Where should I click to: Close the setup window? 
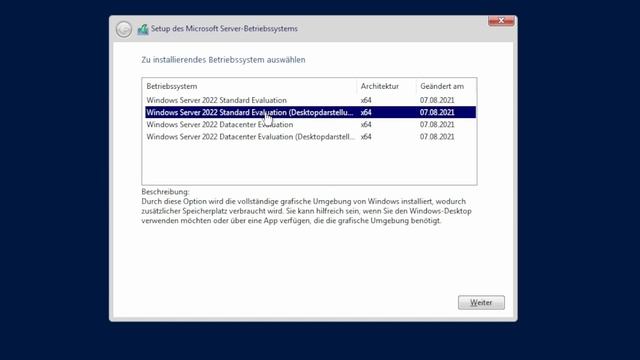pos(501,21)
